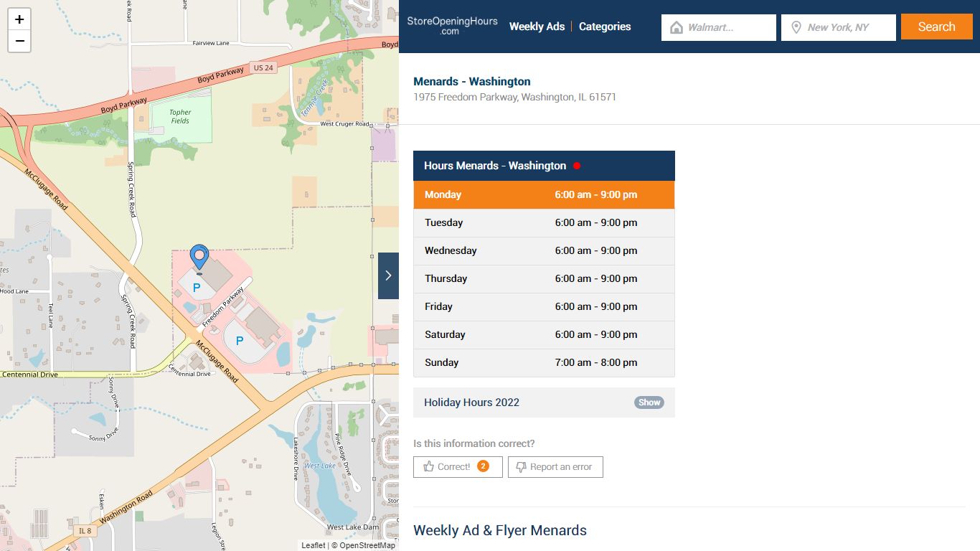This screenshot has height=551, width=980.
Task: Zoom out of the map
Action: pos(19,41)
